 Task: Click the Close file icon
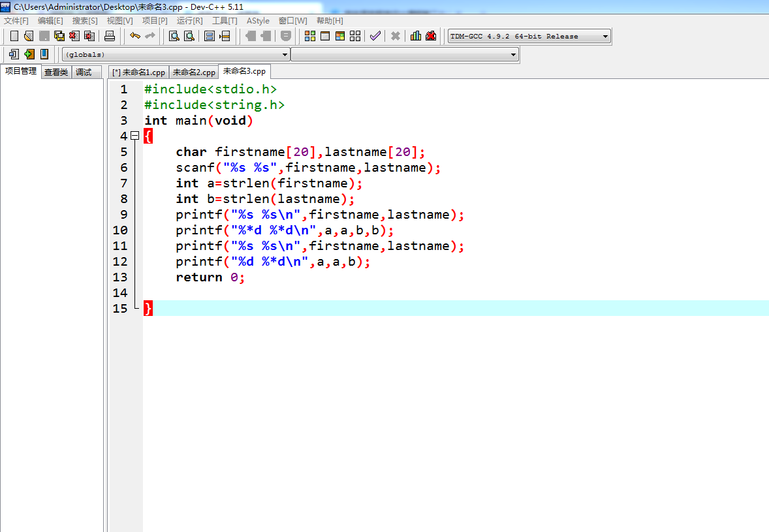click(x=74, y=36)
